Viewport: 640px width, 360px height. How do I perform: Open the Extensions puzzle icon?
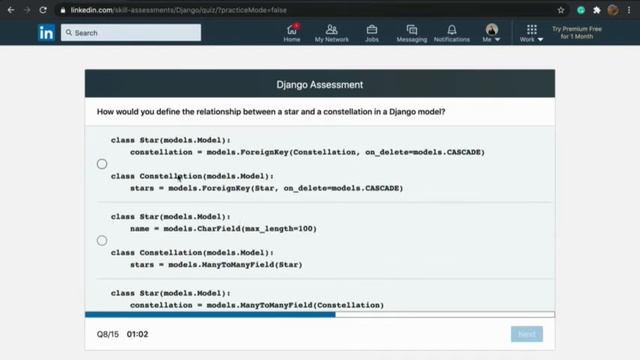pyautogui.click(x=597, y=10)
